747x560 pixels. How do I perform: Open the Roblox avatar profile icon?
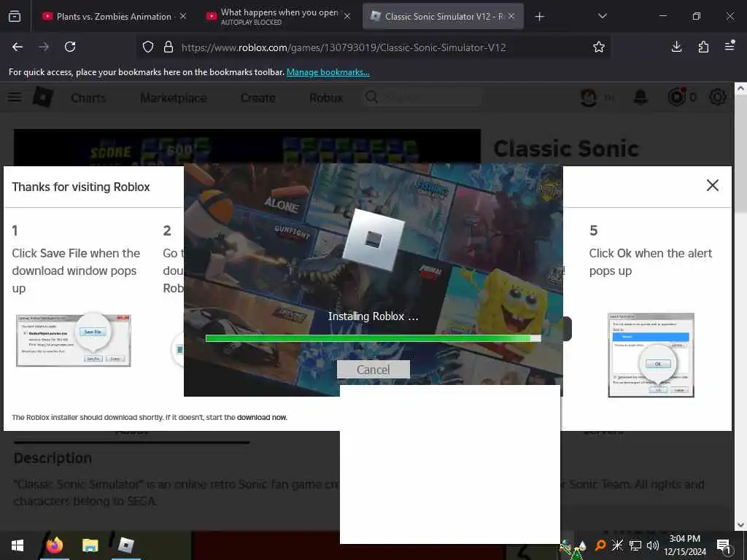point(589,97)
